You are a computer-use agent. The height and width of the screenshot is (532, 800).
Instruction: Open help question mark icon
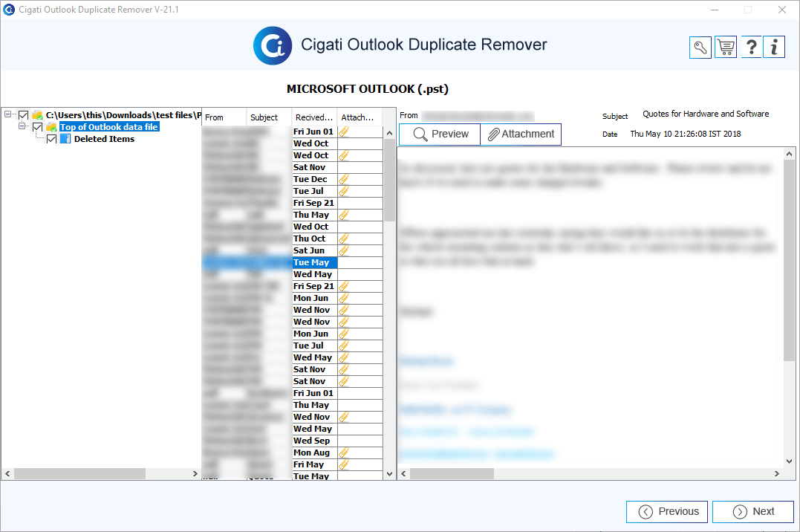751,48
